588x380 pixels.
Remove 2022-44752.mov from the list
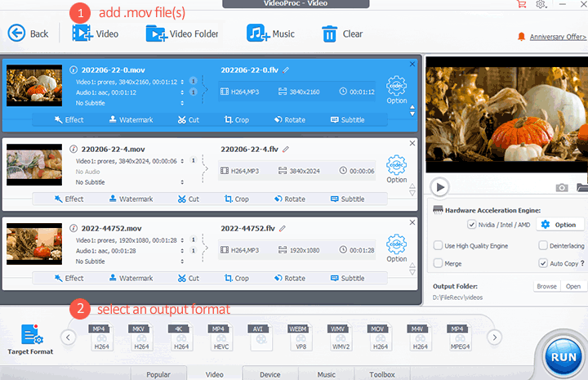pyautogui.click(x=412, y=222)
